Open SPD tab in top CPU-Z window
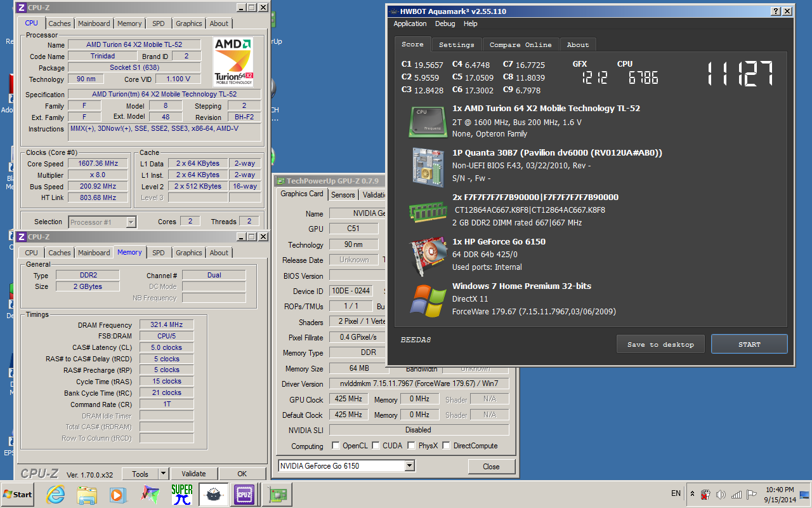Viewport: 812px width, 508px height. (159, 23)
